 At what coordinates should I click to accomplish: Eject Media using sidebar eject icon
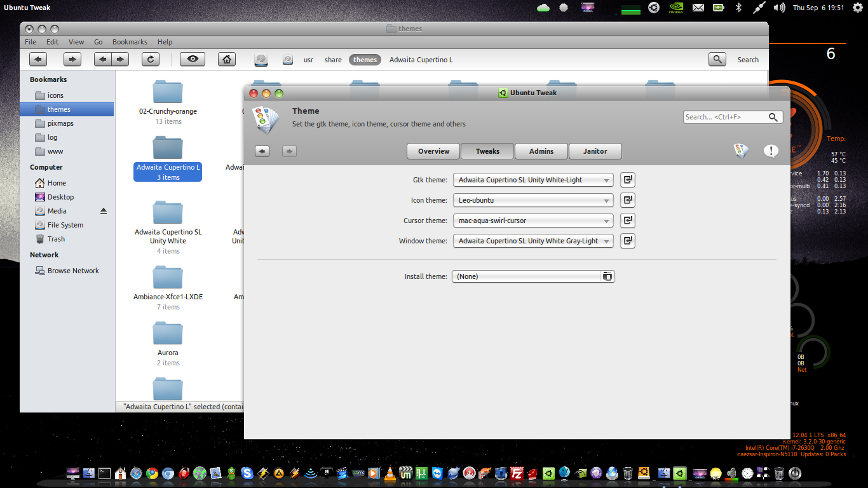[x=104, y=211]
